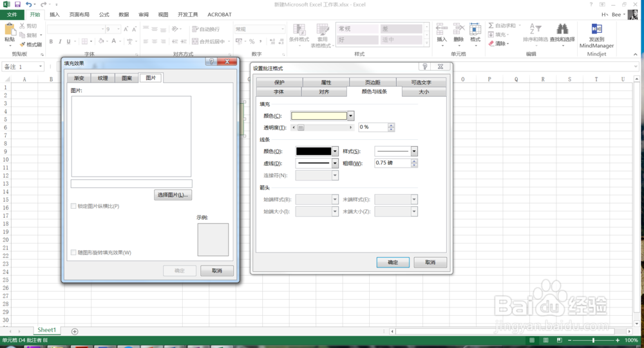Toggle Bold formatting in the ribbon
The width and height of the screenshot is (644, 348).
pyautogui.click(x=51, y=41)
